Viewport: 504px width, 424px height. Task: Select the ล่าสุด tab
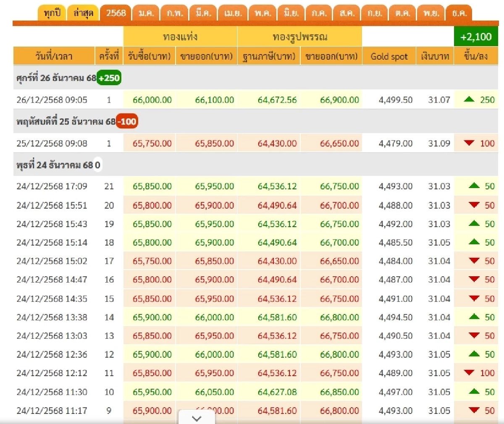[83, 13]
